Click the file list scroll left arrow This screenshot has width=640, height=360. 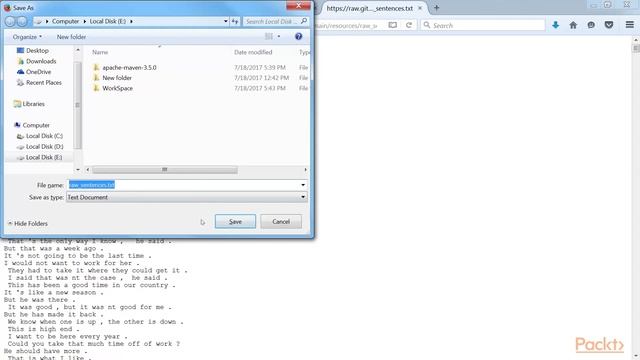click(x=87, y=169)
